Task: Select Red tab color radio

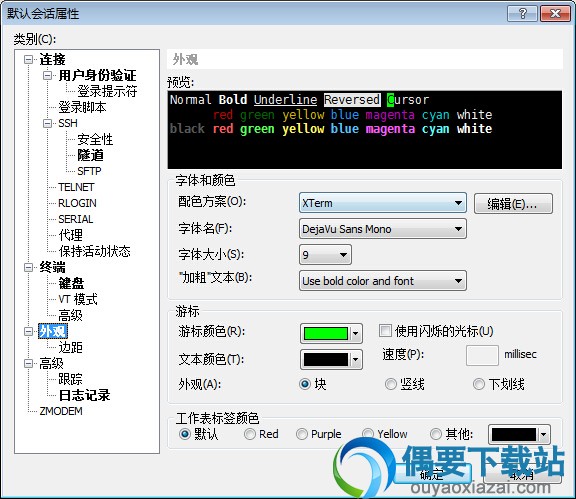Action: (250, 434)
